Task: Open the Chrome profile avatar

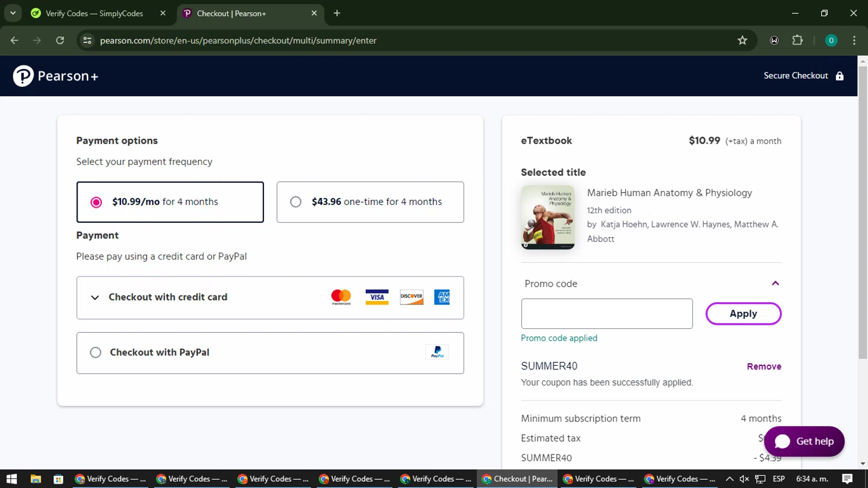Action: point(831,41)
